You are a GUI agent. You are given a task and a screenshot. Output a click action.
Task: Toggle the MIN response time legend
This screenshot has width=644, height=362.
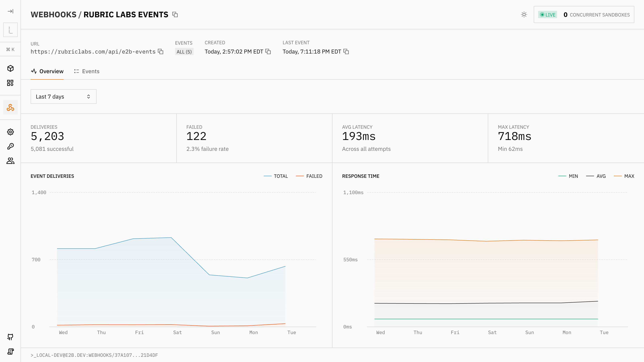(x=568, y=176)
